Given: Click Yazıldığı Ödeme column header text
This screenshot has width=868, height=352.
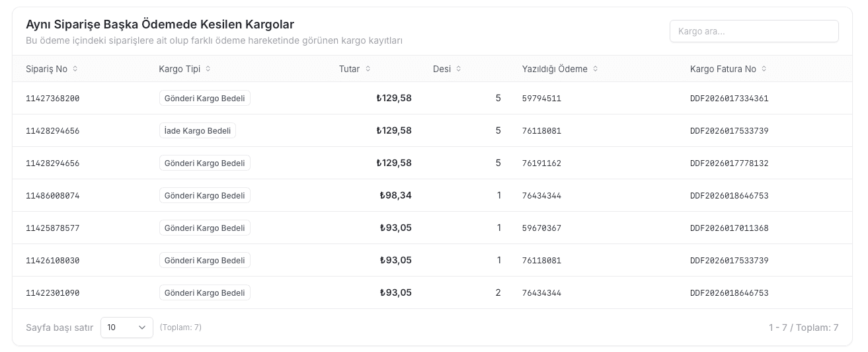Looking at the screenshot, I should click(x=555, y=69).
